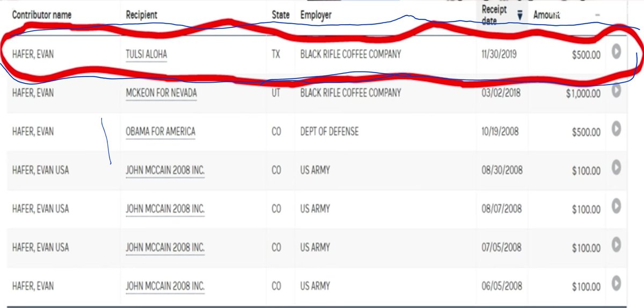
Task: Click HAFER, EVAN in the Tulsi Aloha row
Action: tap(33, 54)
